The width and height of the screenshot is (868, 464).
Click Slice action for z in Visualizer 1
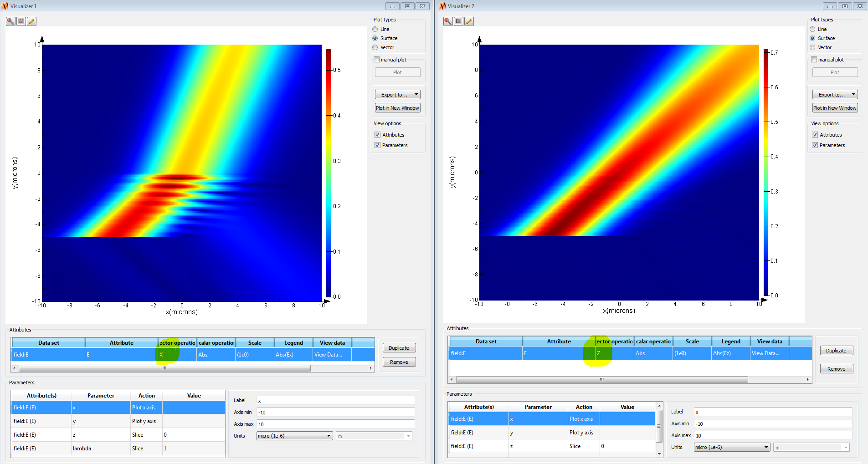(x=146, y=435)
